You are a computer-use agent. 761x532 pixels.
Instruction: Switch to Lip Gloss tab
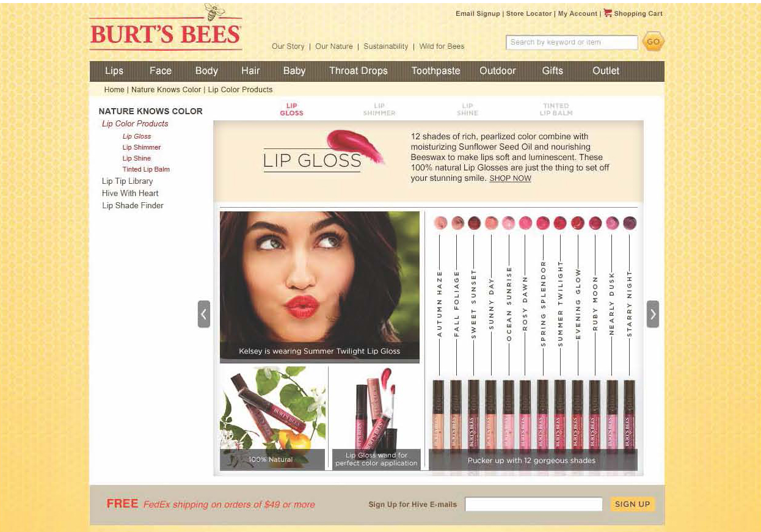click(291, 109)
